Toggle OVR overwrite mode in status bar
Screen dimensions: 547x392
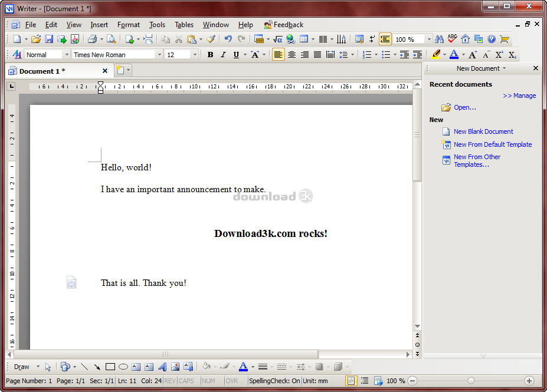click(232, 381)
